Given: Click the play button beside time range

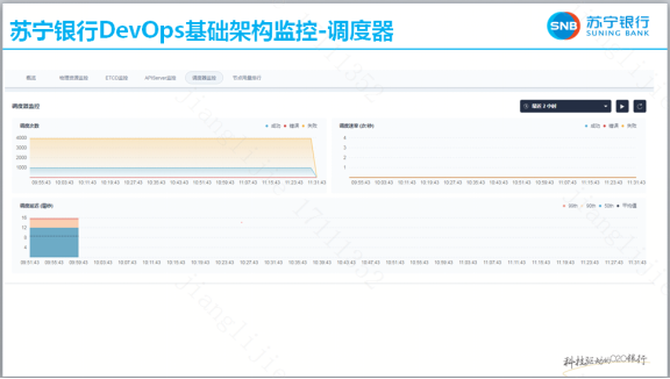Looking at the screenshot, I should (622, 106).
